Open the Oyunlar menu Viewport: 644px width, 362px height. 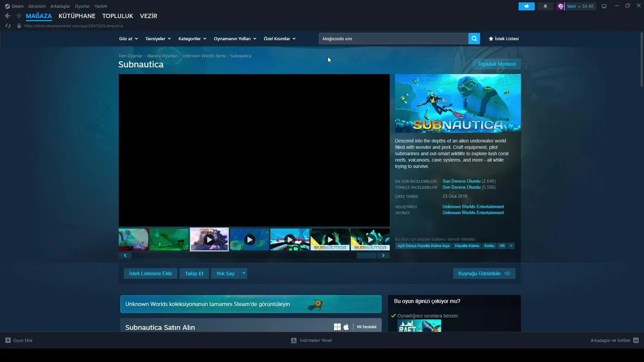tap(83, 7)
